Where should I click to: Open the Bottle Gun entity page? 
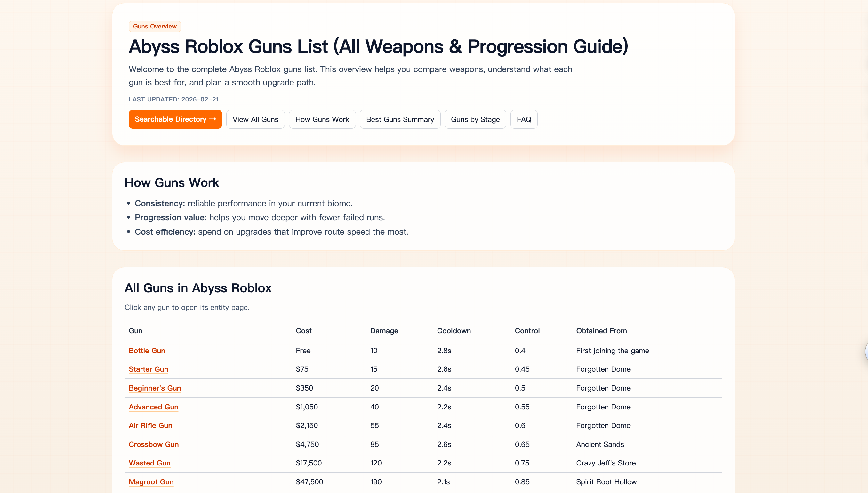point(147,351)
